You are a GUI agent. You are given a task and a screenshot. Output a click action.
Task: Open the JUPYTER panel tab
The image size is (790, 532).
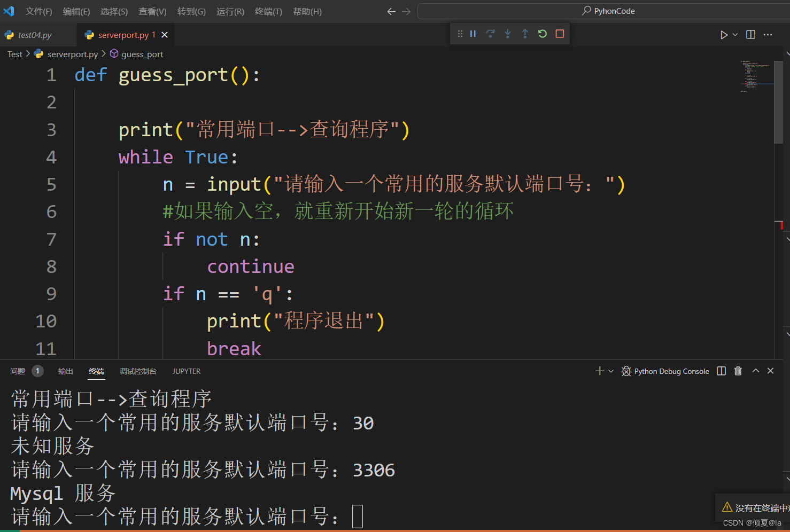pyautogui.click(x=187, y=371)
